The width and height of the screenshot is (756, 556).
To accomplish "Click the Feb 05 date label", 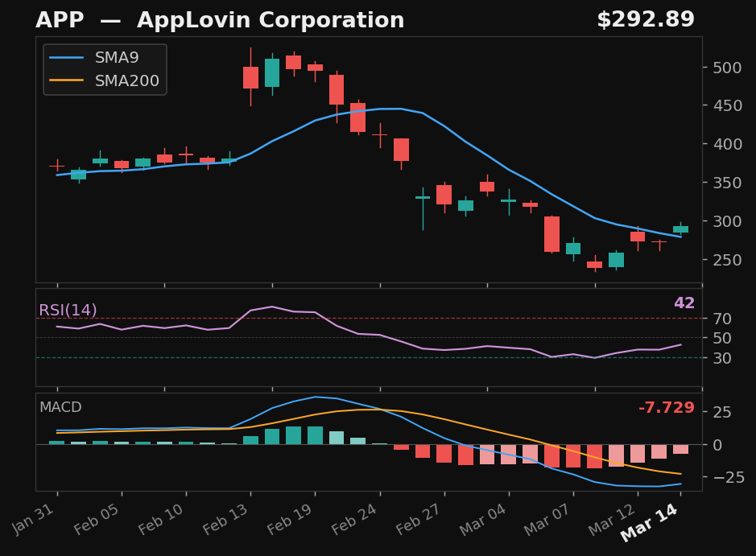I will pyautogui.click(x=97, y=519).
